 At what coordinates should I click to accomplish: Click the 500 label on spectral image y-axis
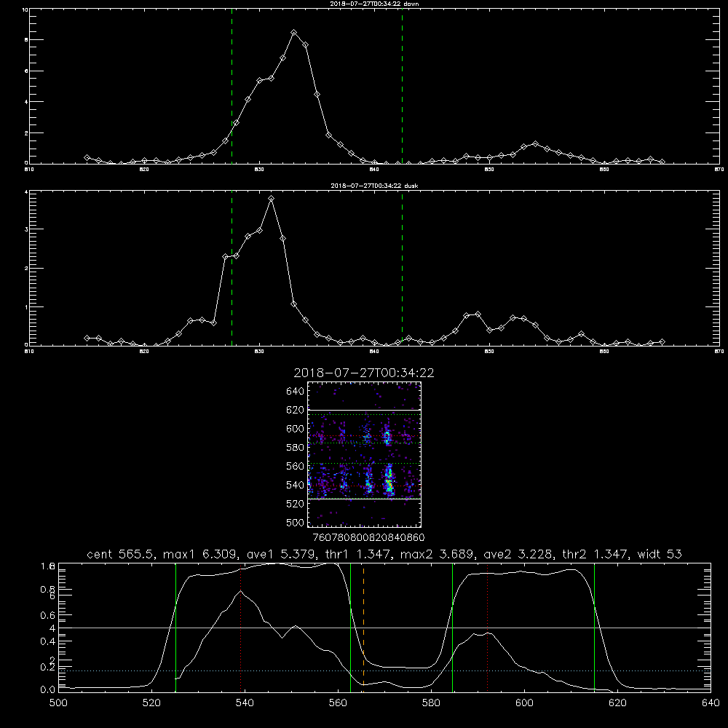(296, 522)
